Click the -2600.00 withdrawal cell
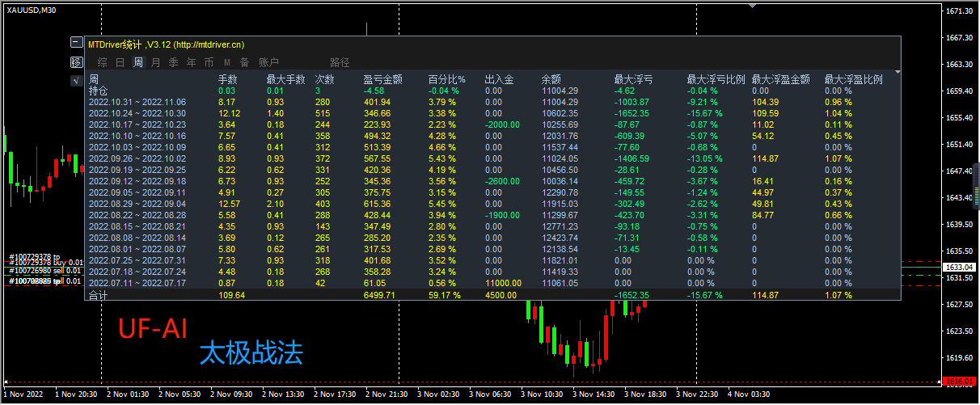This screenshot has width=980, height=405. pos(502,182)
